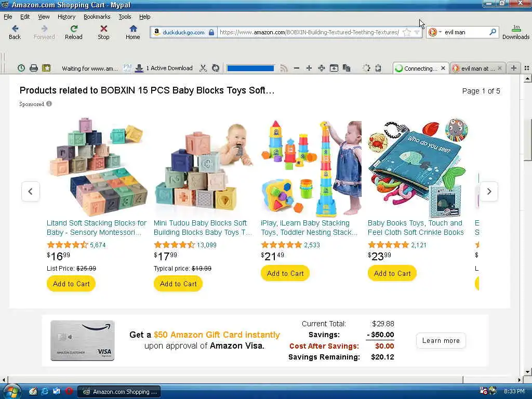Click the zoom in plus icon

309,68
